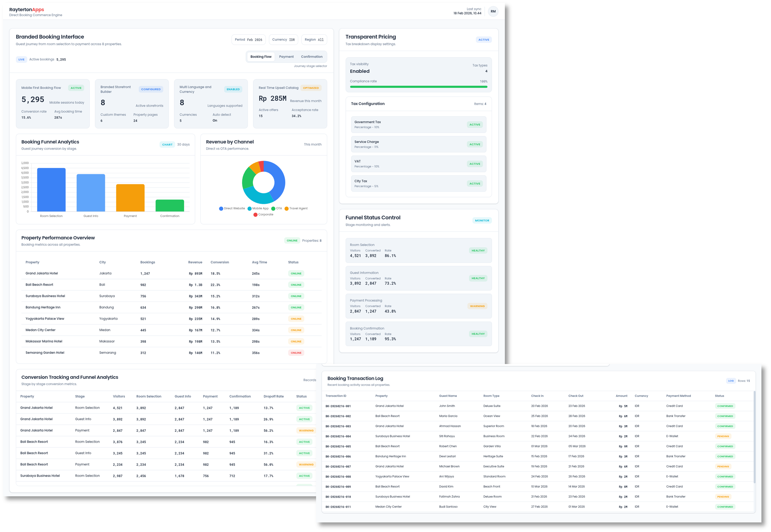Click the RM profile avatar
771x532 pixels.
[x=493, y=11]
